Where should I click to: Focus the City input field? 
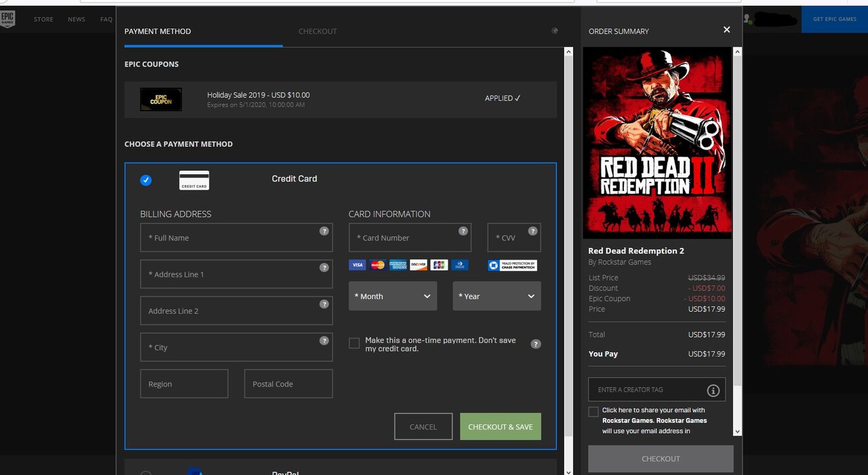coord(236,348)
